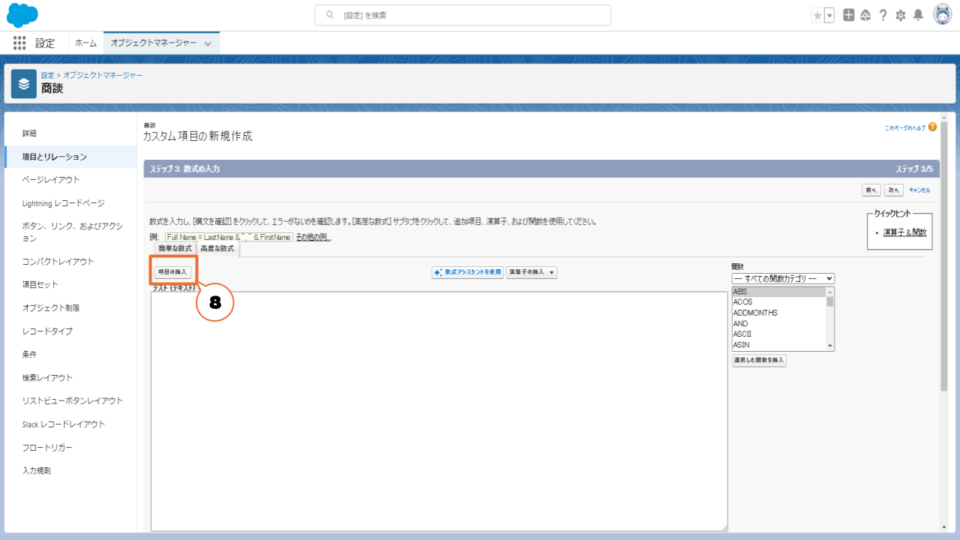This screenshot has width=960, height=540.
Task: Click inside the formula text area
Action: coord(439,411)
